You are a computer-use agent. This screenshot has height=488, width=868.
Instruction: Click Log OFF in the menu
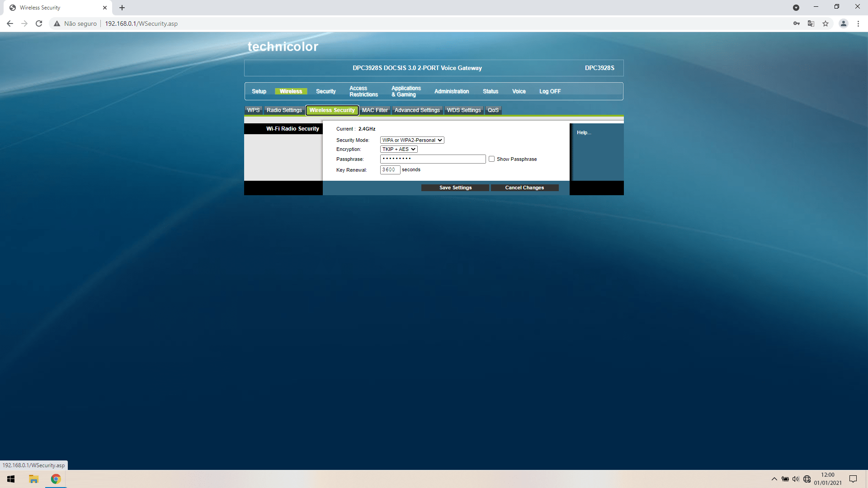tap(550, 91)
